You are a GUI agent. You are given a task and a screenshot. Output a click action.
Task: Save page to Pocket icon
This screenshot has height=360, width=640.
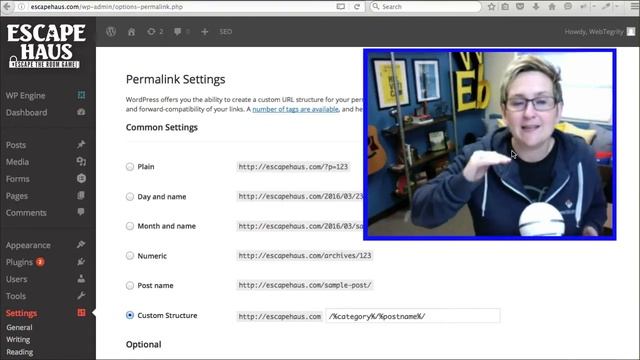point(520,7)
